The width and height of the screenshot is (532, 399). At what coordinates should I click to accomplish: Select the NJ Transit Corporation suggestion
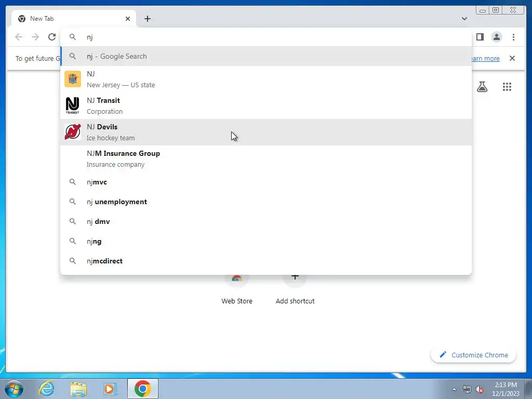point(266,105)
